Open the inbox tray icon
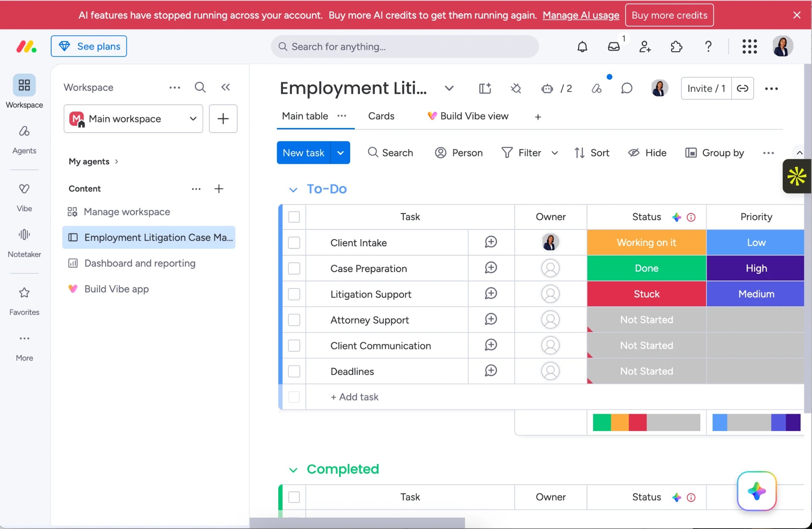Screen dimensions: 812x529 [x=614, y=46]
